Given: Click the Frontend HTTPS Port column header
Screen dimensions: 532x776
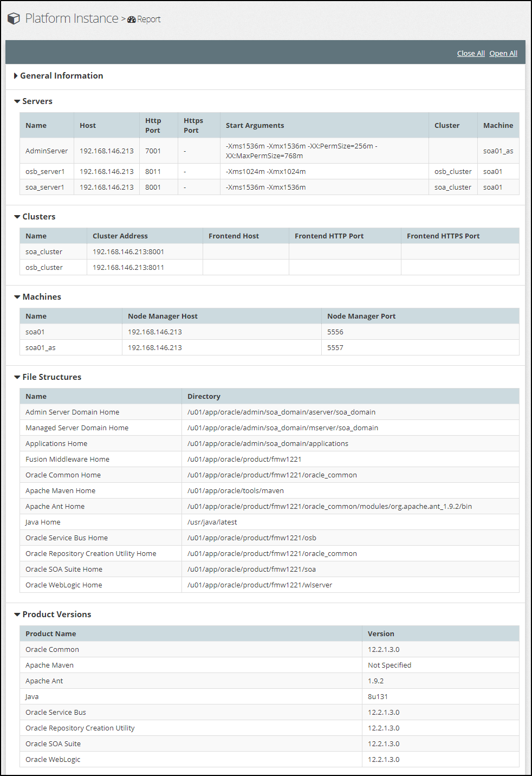Looking at the screenshot, I should [443, 236].
